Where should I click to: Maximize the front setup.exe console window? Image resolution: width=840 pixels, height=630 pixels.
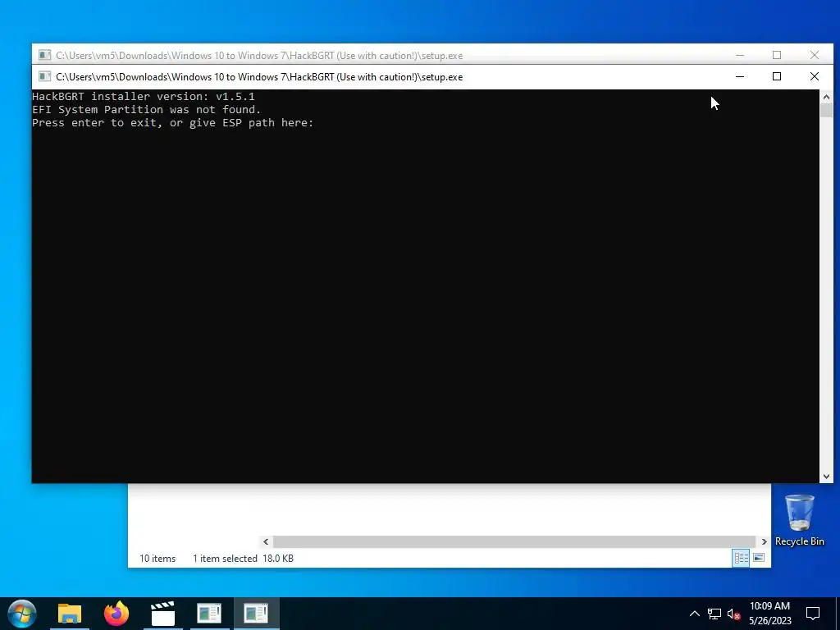point(777,76)
